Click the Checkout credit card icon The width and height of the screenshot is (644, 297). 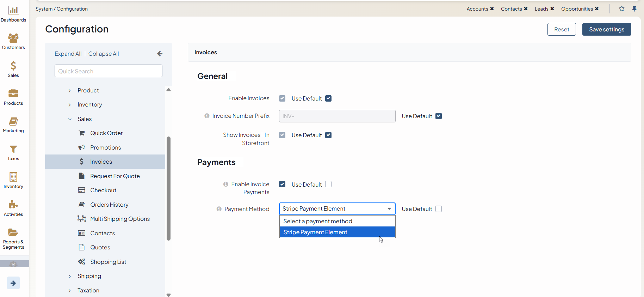(82, 190)
